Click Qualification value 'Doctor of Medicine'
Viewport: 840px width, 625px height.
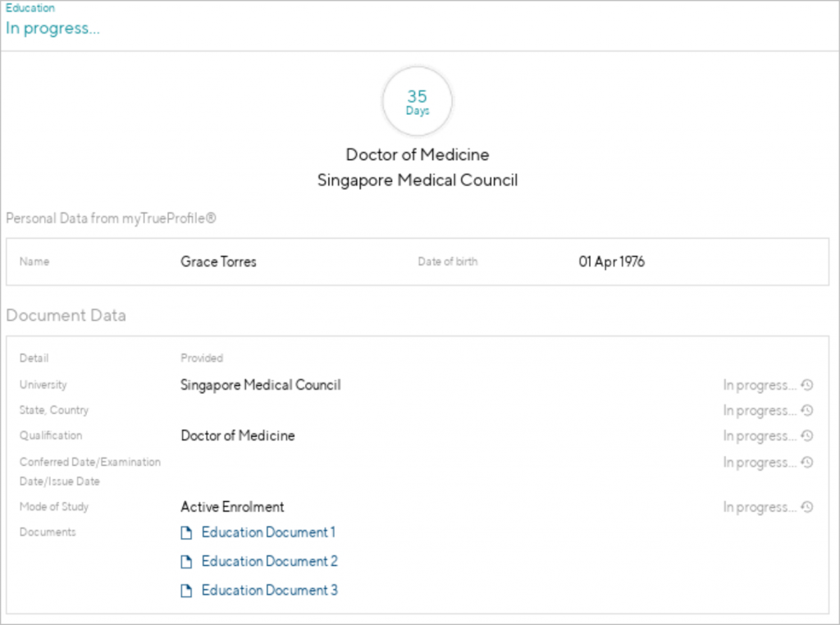(x=238, y=436)
